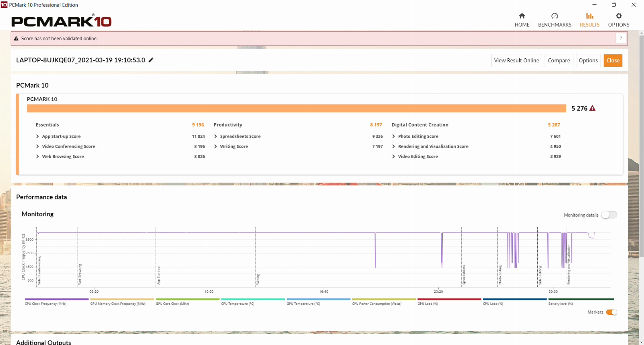This screenshot has width=644, height=345.
Task: Switch to the RESULTS label
Action: pos(590,25)
